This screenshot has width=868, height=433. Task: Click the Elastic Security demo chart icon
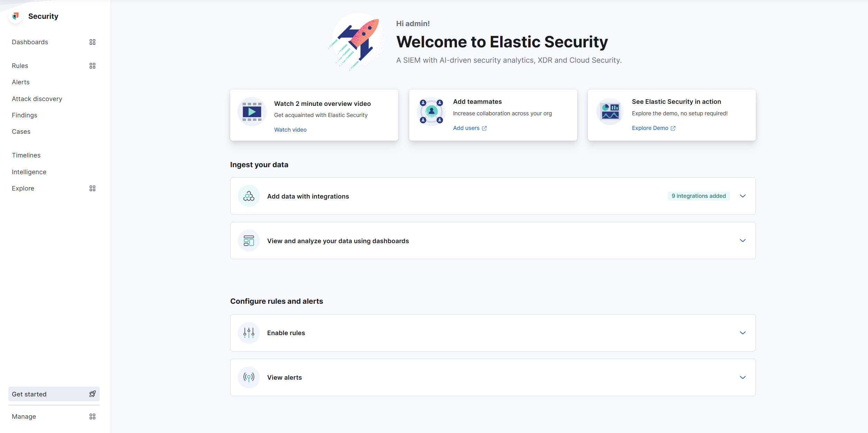(x=610, y=111)
